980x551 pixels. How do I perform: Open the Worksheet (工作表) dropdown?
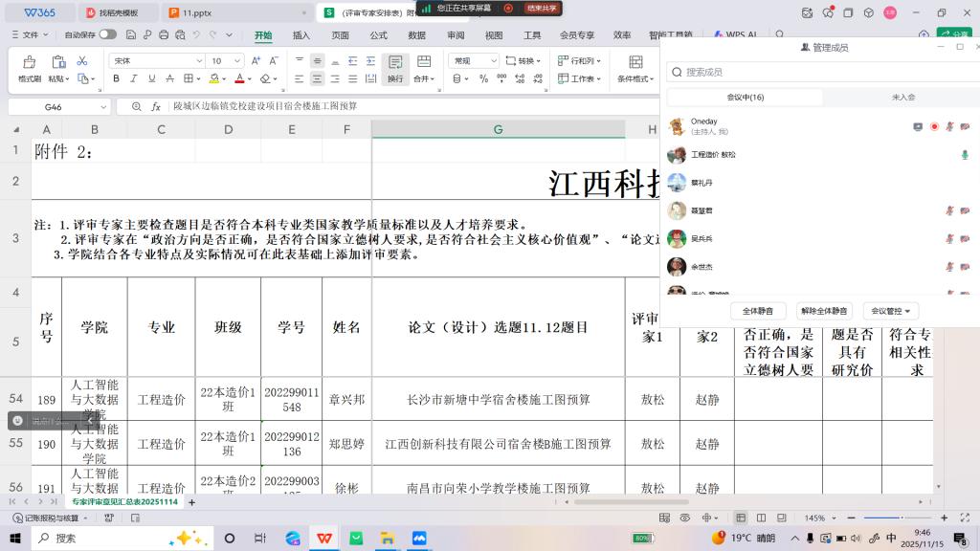click(x=579, y=78)
